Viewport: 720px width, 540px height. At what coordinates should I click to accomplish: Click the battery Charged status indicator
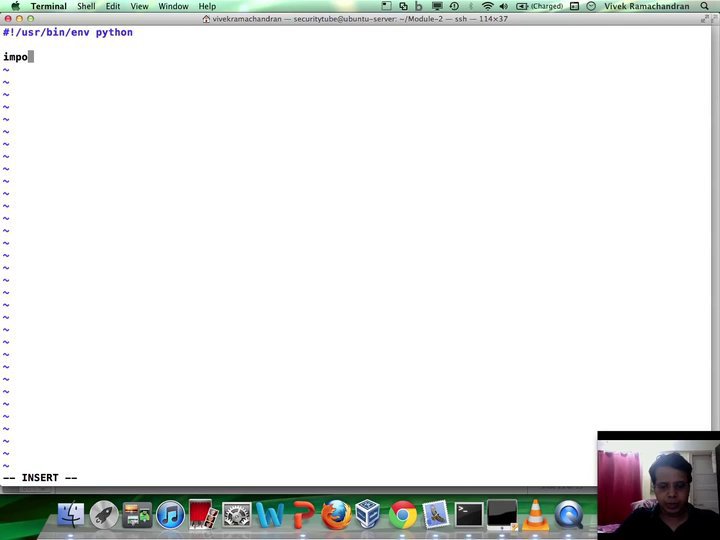[540, 6]
